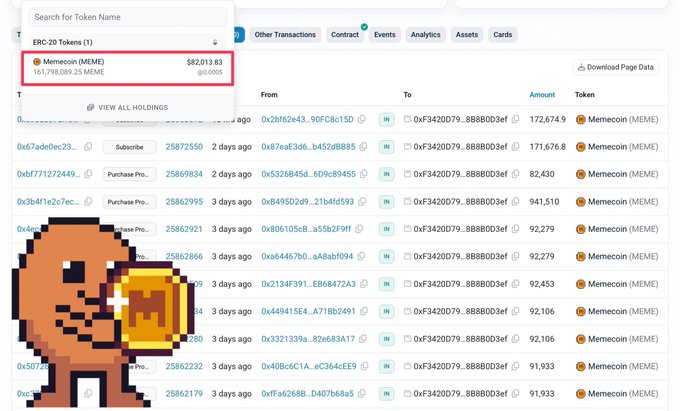Click VIEW ALL HOLDINGS
The height and width of the screenshot is (411, 680).
click(128, 108)
